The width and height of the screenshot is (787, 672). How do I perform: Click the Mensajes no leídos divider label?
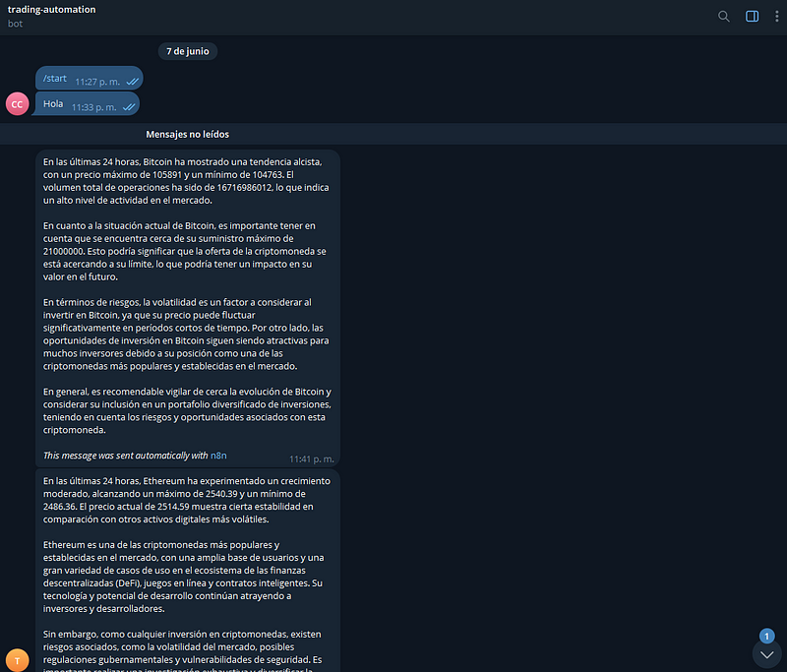(x=187, y=134)
